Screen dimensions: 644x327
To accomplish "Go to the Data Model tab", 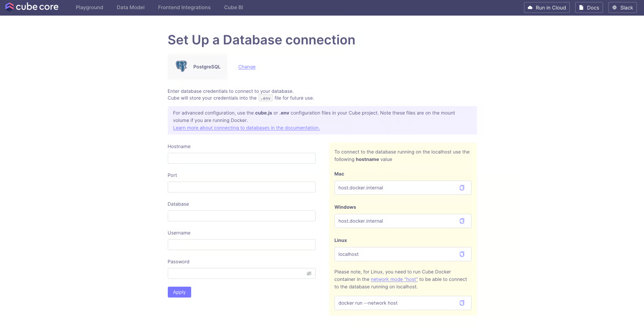I will pos(130,7).
